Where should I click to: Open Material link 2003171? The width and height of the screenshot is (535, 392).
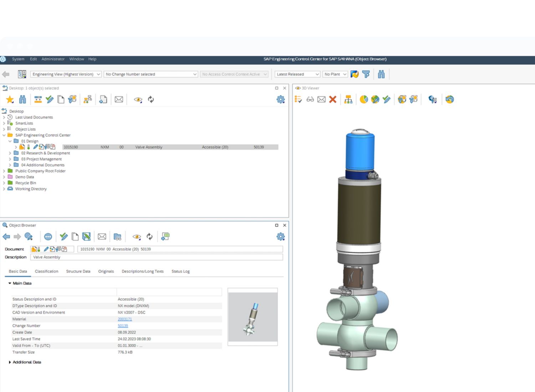pyautogui.click(x=125, y=319)
